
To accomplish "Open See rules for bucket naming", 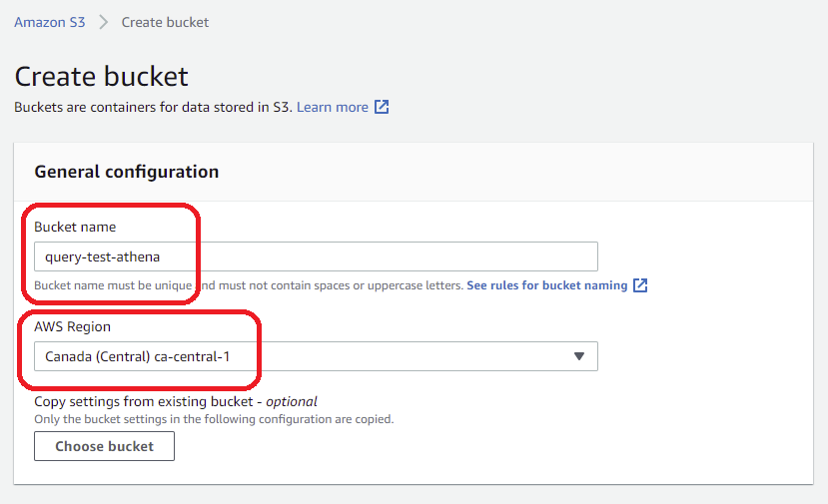I will 546,285.
